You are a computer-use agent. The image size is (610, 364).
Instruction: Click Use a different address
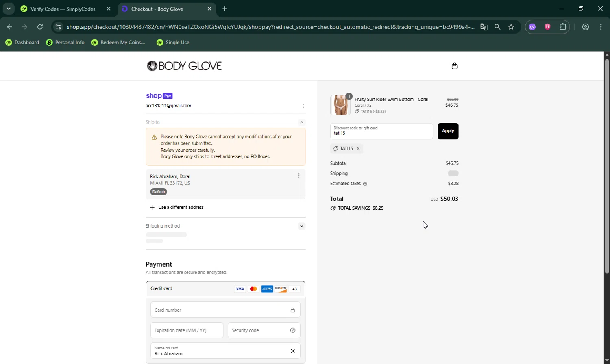point(181,207)
